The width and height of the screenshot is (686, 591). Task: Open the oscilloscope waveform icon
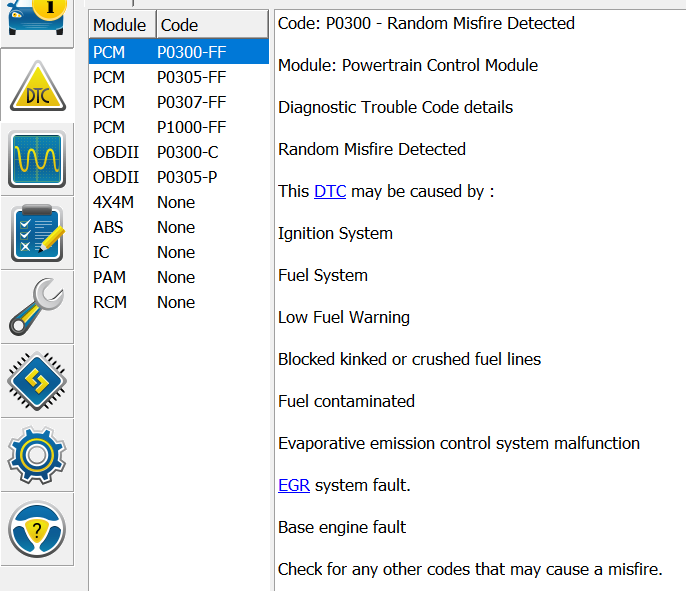37,160
